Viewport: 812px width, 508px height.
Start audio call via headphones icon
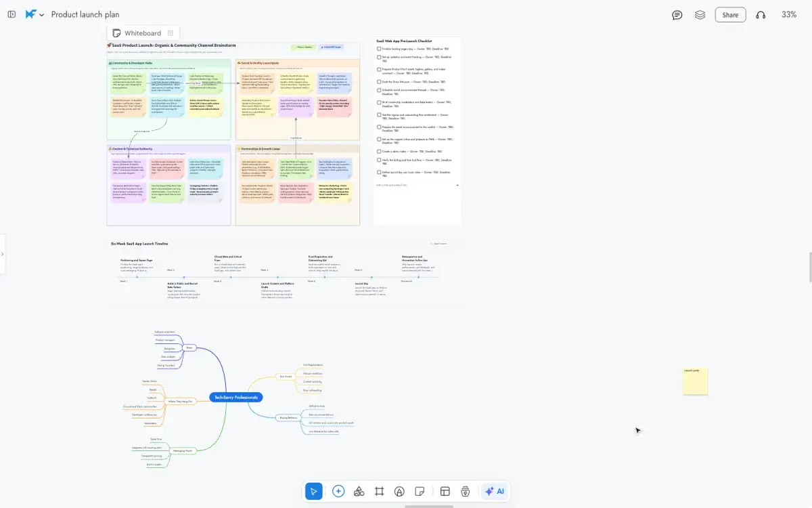pos(761,15)
